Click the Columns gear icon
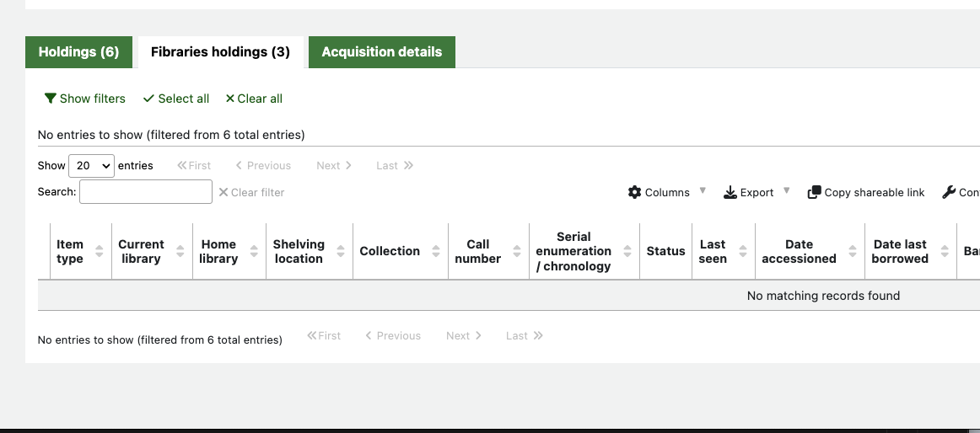Image resolution: width=980 pixels, height=433 pixels. click(x=635, y=192)
